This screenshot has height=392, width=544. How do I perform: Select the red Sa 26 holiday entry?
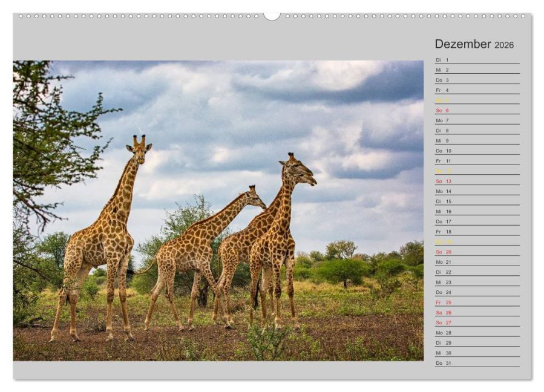pyautogui.click(x=443, y=313)
